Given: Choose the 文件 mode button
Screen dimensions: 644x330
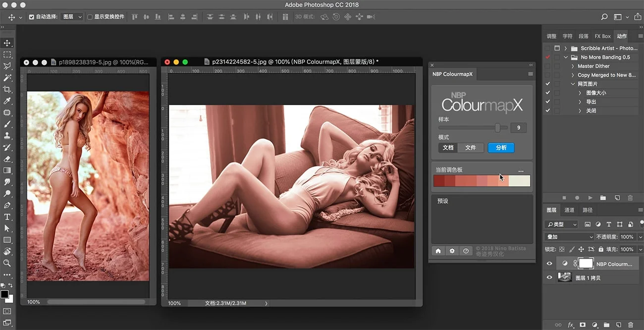Looking at the screenshot, I should [x=471, y=148].
